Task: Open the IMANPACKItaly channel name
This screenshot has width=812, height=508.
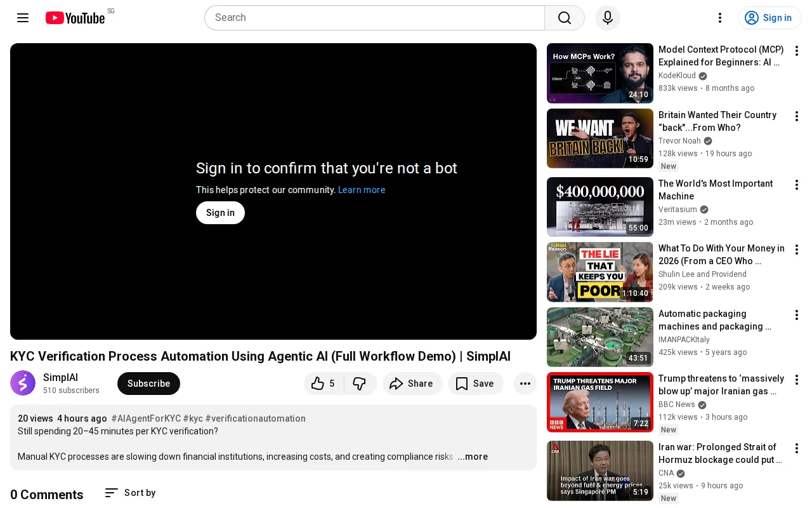Action: tap(684, 340)
